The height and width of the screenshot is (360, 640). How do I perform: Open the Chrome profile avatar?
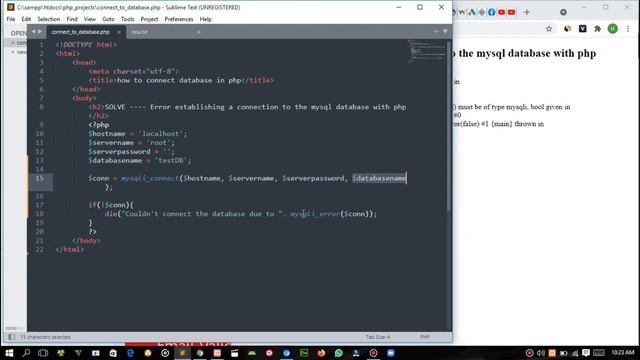click(613, 29)
